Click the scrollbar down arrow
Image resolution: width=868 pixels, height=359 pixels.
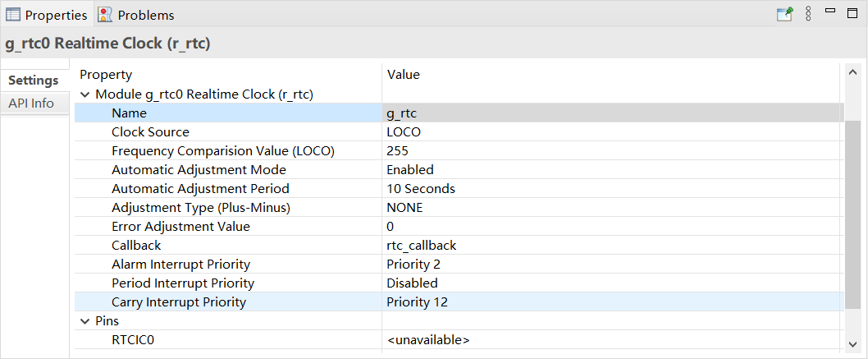click(852, 343)
